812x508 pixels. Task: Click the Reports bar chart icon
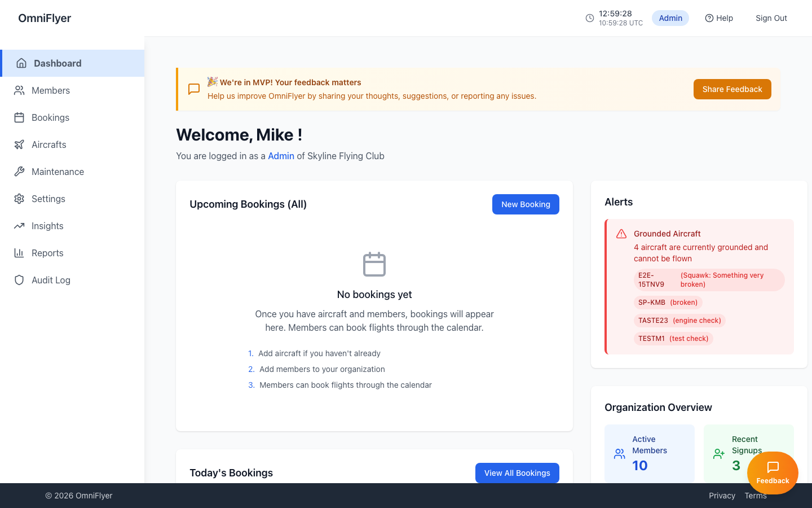(19, 253)
